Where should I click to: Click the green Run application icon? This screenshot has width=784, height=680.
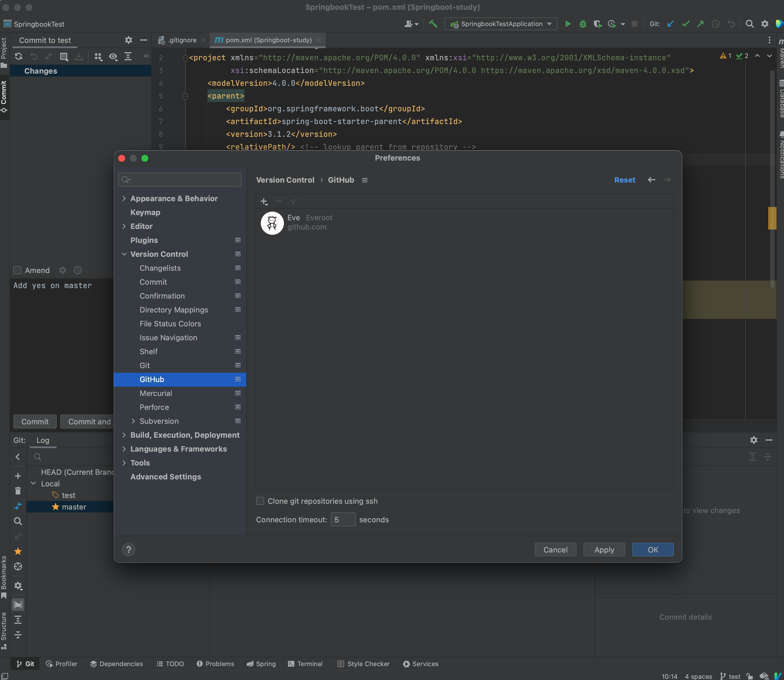click(x=568, y=24)
